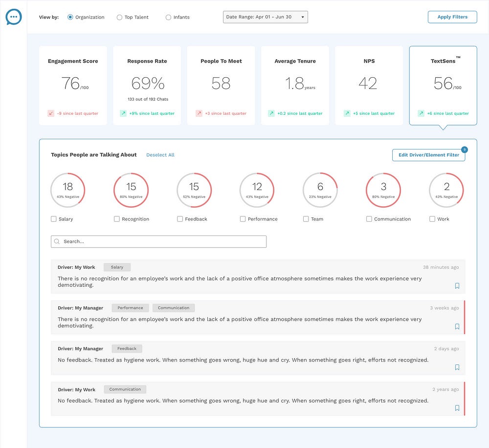
Task: Check the Work topic checkbox
Action: coord(432,219)
